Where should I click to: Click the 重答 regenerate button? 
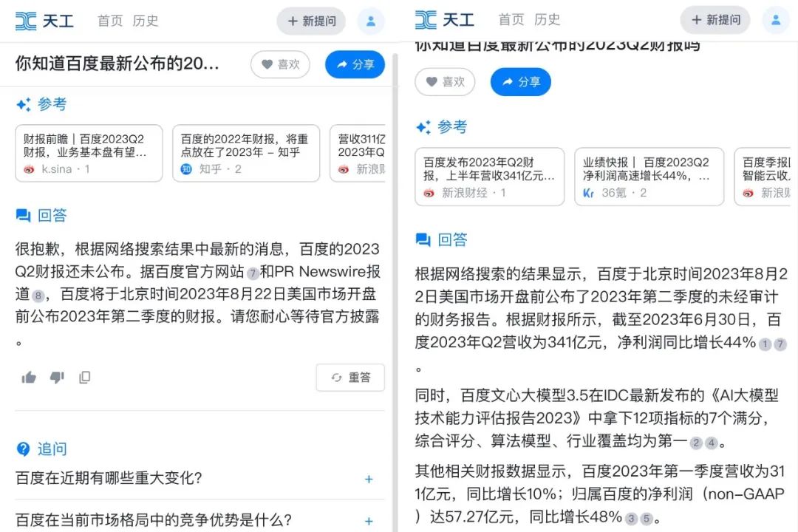click(x=350, y=378)
